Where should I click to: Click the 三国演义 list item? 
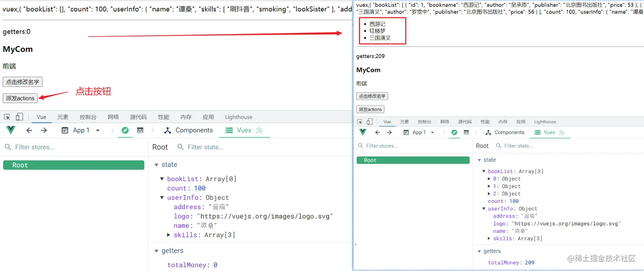[380, 38]
